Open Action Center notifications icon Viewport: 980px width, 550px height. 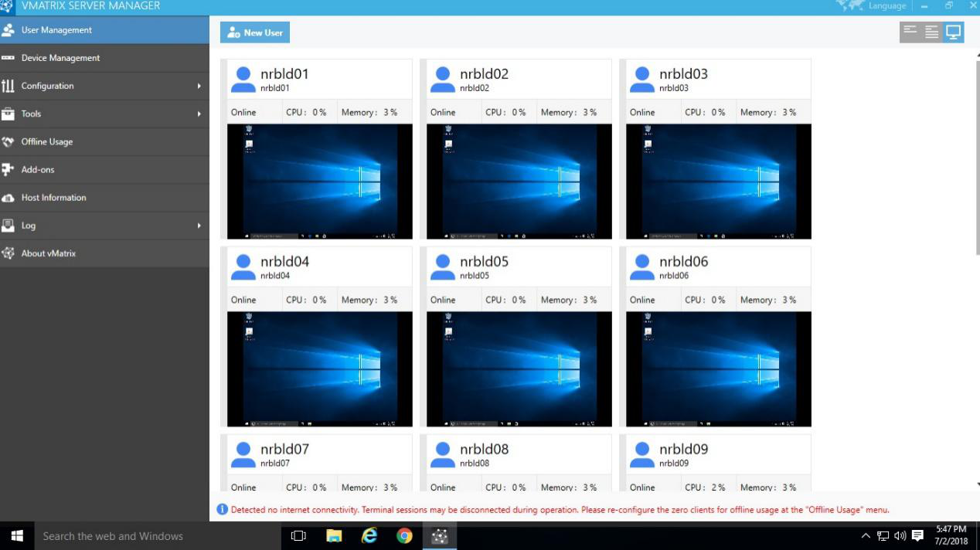point(918,535)
